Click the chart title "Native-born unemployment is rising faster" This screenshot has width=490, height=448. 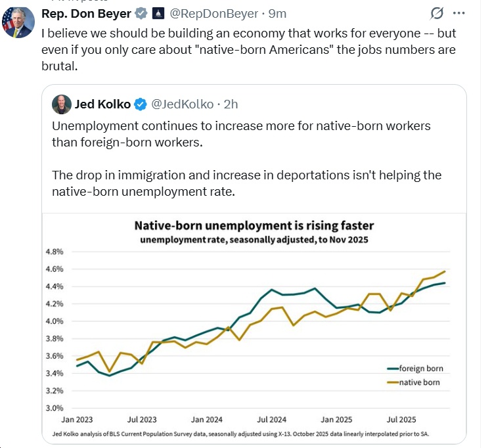(x=254, y=226)
